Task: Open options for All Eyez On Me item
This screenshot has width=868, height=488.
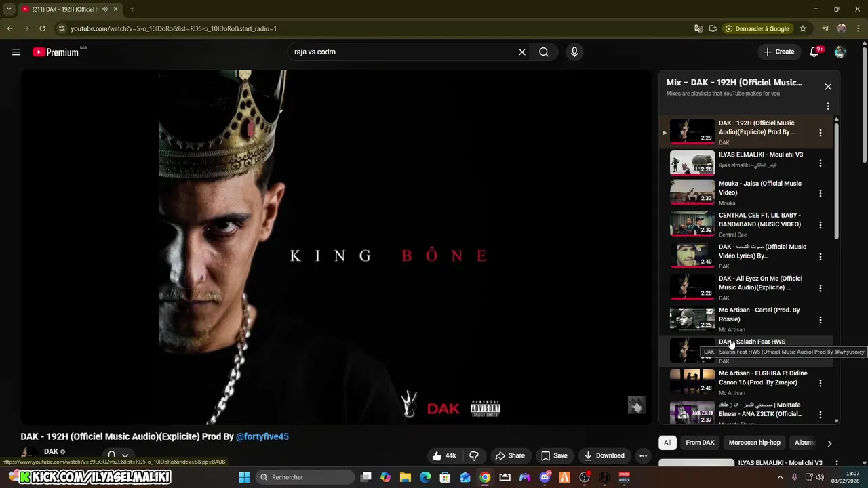Action: click(821, 288)
